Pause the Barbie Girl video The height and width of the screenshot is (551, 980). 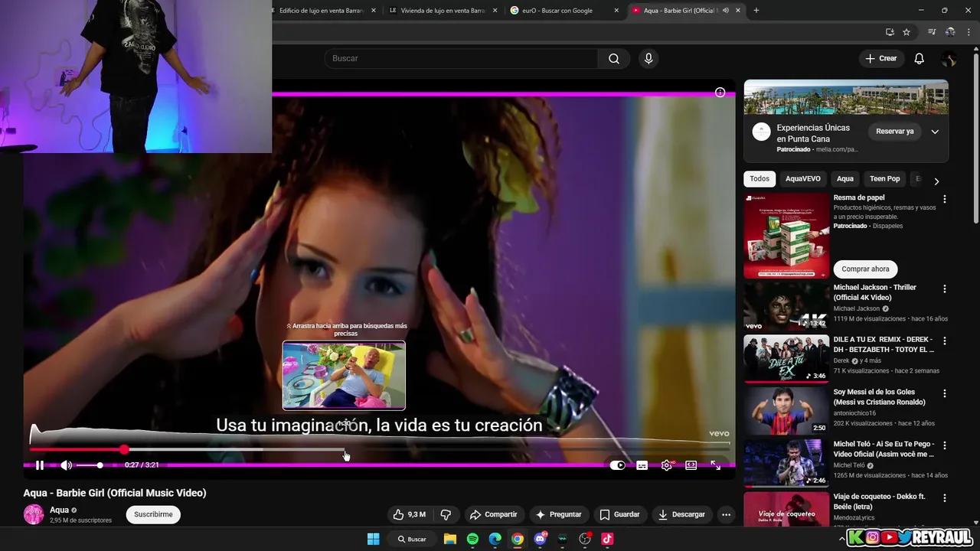(40, 465)
